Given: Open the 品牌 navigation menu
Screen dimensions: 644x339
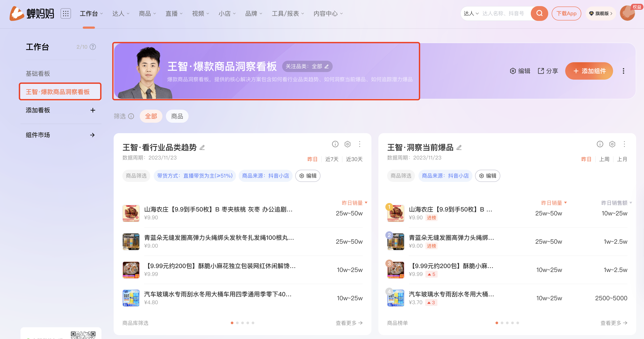Looking at the screenshot, I should [x=253, y=13].
